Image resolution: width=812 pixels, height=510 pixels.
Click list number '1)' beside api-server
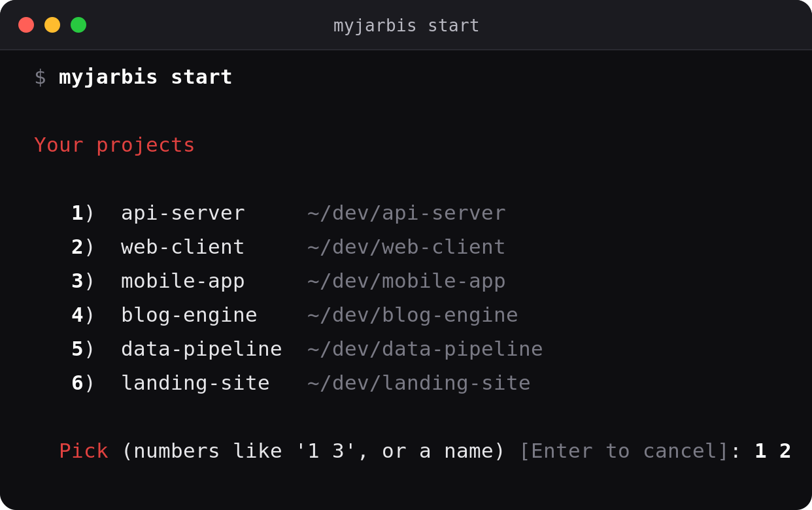click(x=83, y=213)
